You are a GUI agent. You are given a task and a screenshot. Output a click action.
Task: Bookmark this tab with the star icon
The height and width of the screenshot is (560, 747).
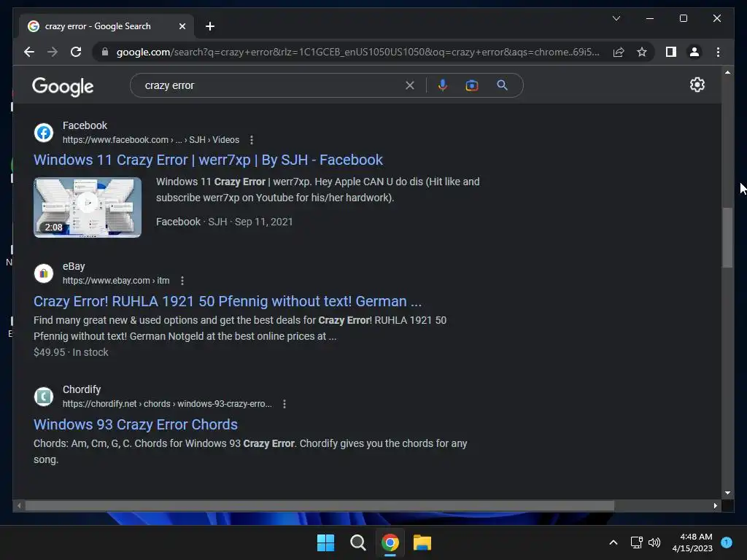click(x=642, y=52)
